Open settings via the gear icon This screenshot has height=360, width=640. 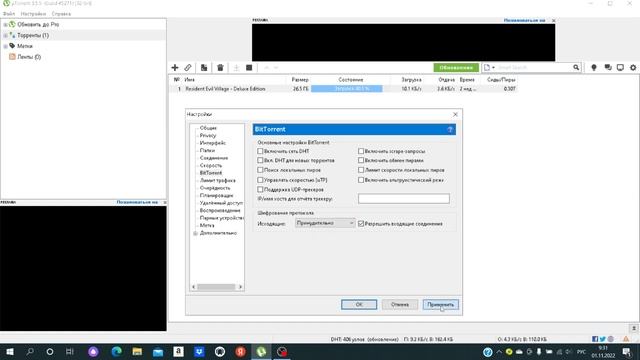coord(633,67)
